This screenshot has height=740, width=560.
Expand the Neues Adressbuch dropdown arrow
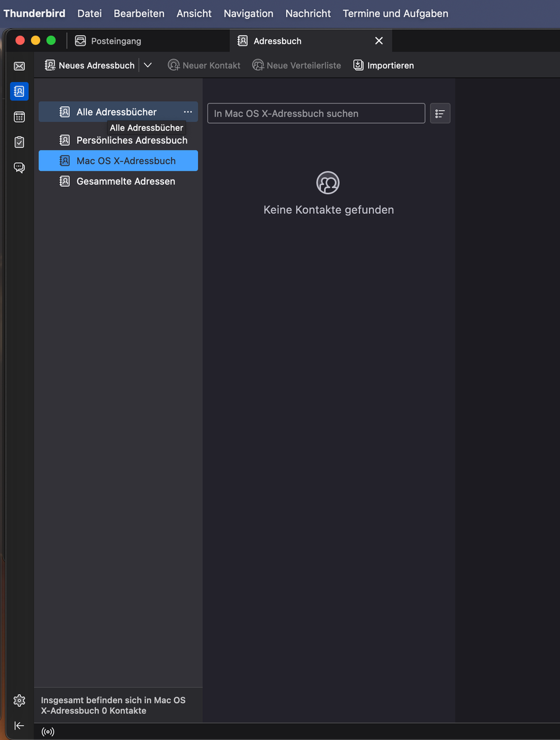pos(147,65)
